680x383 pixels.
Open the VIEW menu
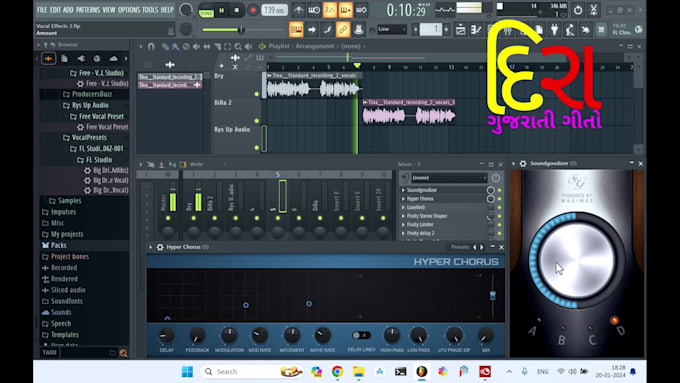(109, 10)
